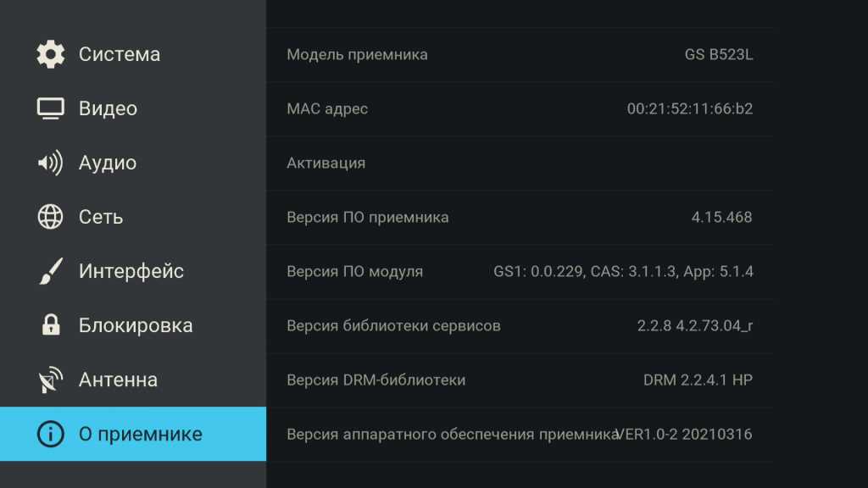Click the globe icon beside Сеть
The width and height of the screenshot is (868, 488).
pyautogui.click(x=51, y=217)
